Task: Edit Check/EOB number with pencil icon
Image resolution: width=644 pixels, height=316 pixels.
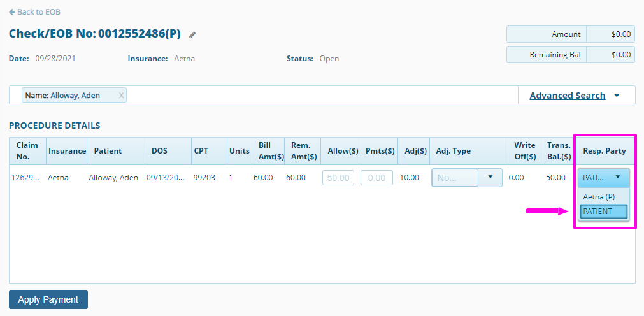Action: tap(192, 35)
